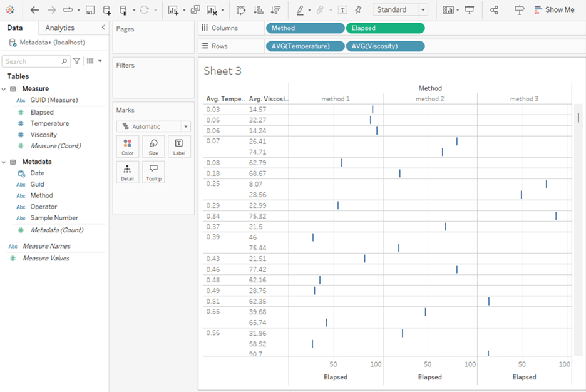Open the Standard fit dropdown
The width and height of the screenshot is (586, 392).
(422, 9)
